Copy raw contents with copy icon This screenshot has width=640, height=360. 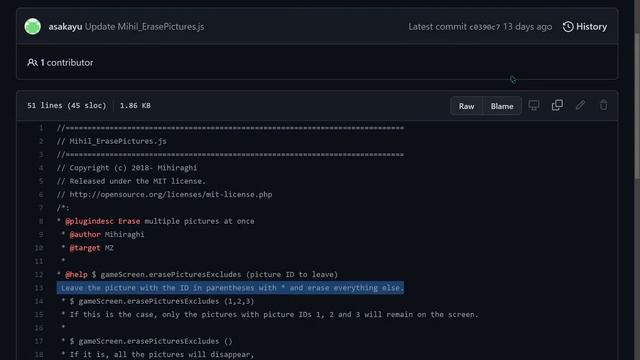(x=557, y=105)
